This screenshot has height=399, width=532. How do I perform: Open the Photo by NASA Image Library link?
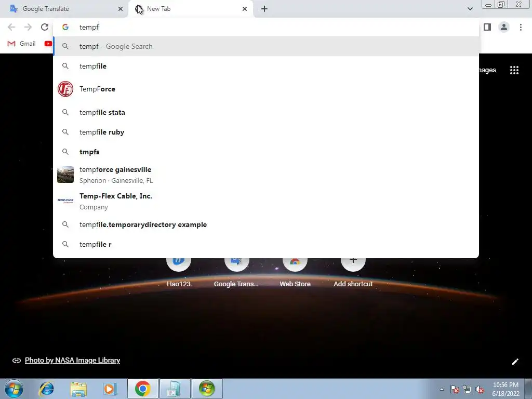(72, 361)
